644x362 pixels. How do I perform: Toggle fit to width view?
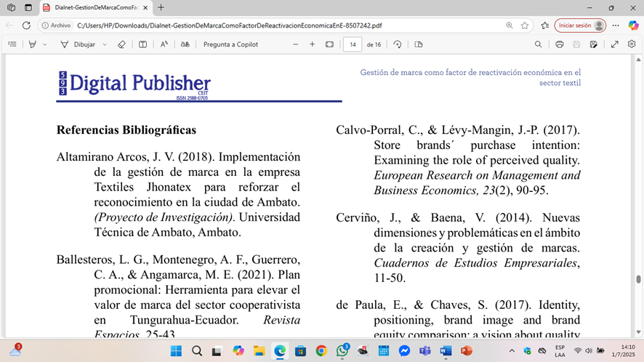[329, 44]
